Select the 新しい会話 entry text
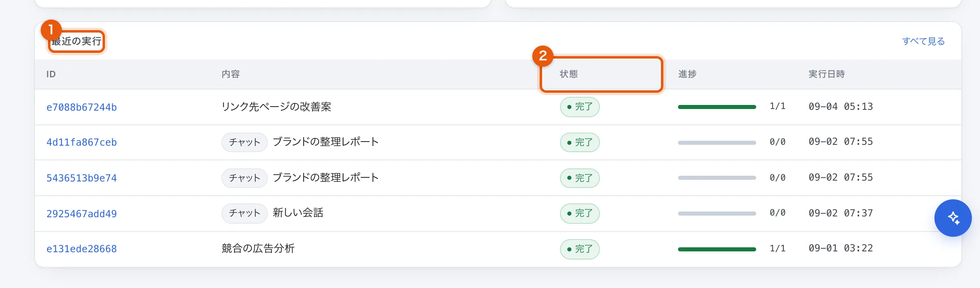Image resolution: width=980 pixels, height=288 pixels. pos(298,213)
